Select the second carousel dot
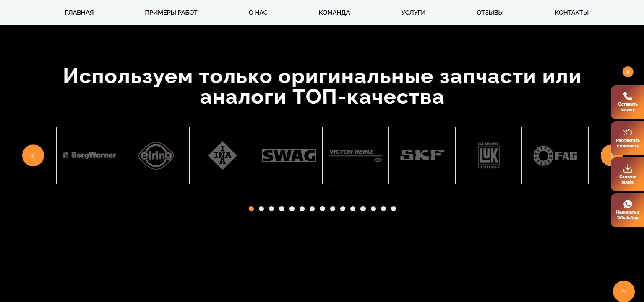 [x=261, y=209]
